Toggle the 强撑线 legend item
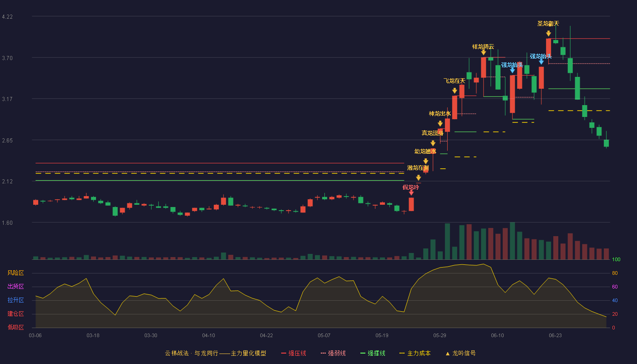Screen dimensions: 637x364 pyautogui.click(x=373, y=353)
